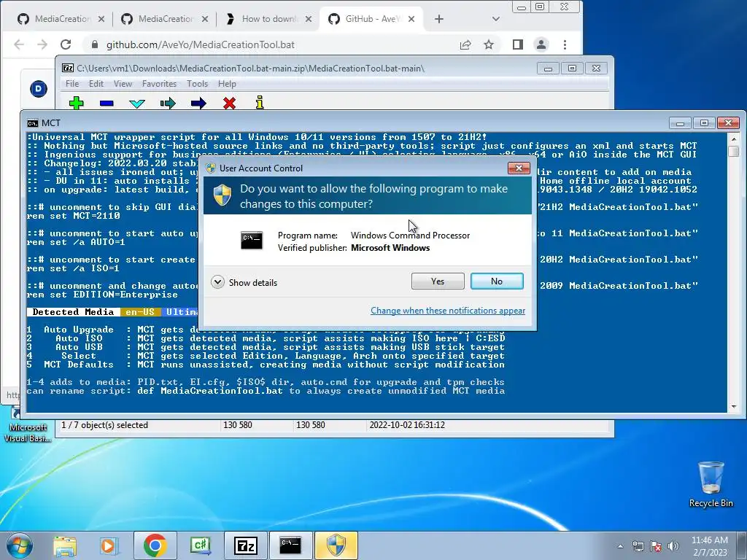This screenshot has height=560, width=747.
Task: Click the volume speaker tray icon
Action: (x=673, y=546)
